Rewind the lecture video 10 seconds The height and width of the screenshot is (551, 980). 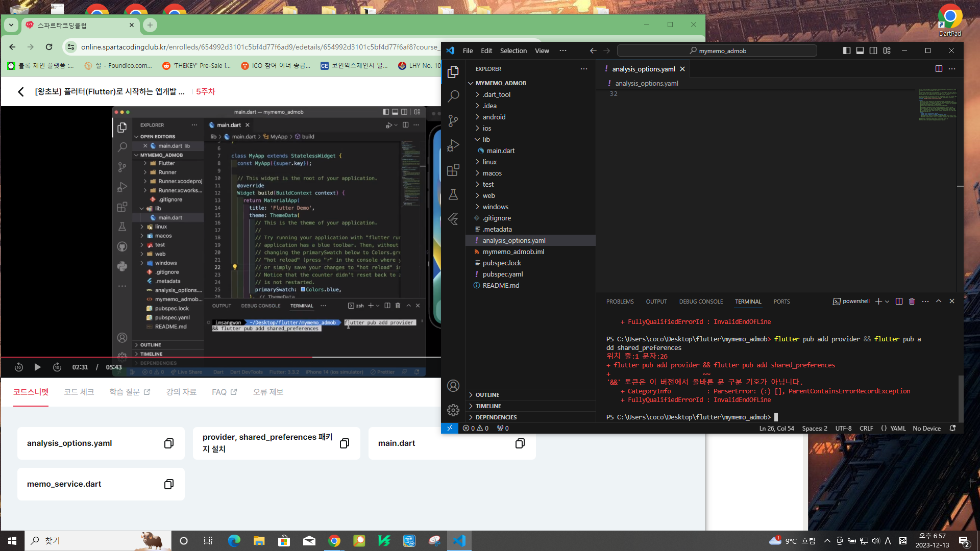19,367
